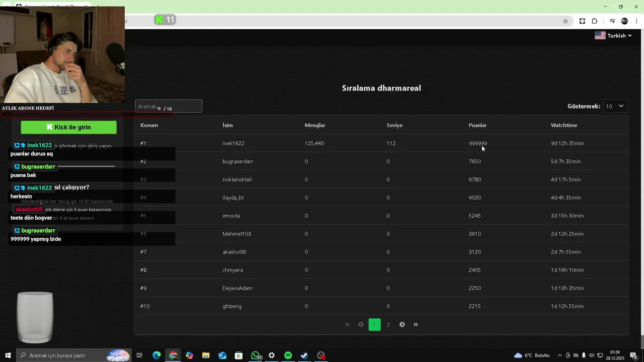
Task: Click the 999999 points value
Action: pyautogui.click(x=478, y=143)
